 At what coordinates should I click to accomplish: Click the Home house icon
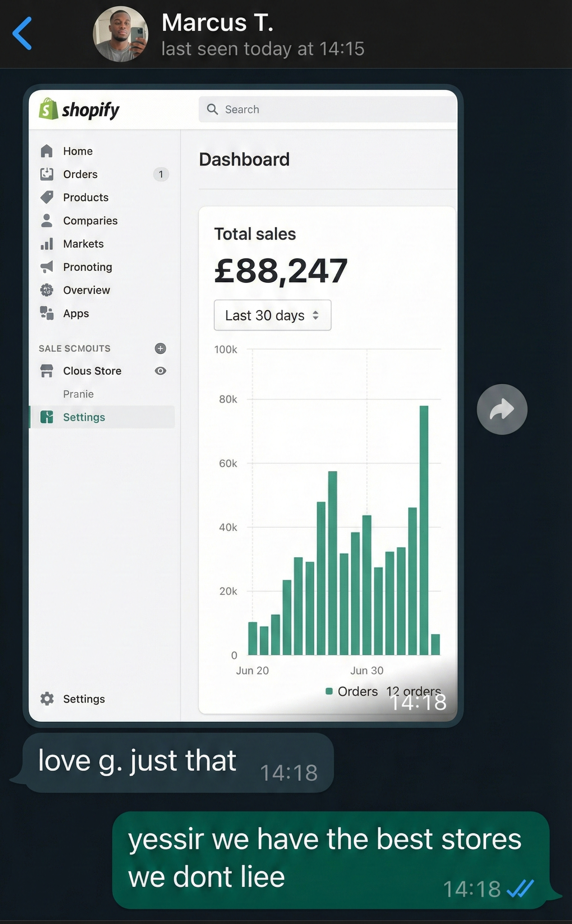pos(47,151)
